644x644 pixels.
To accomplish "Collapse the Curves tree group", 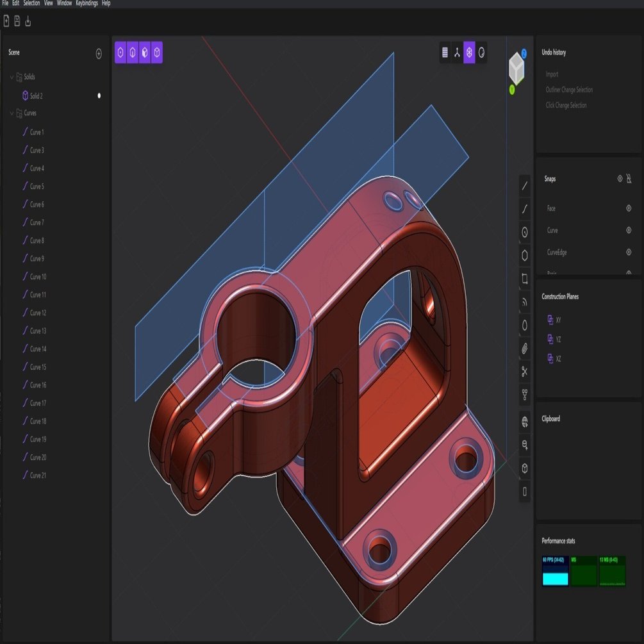I will point(12,113).
